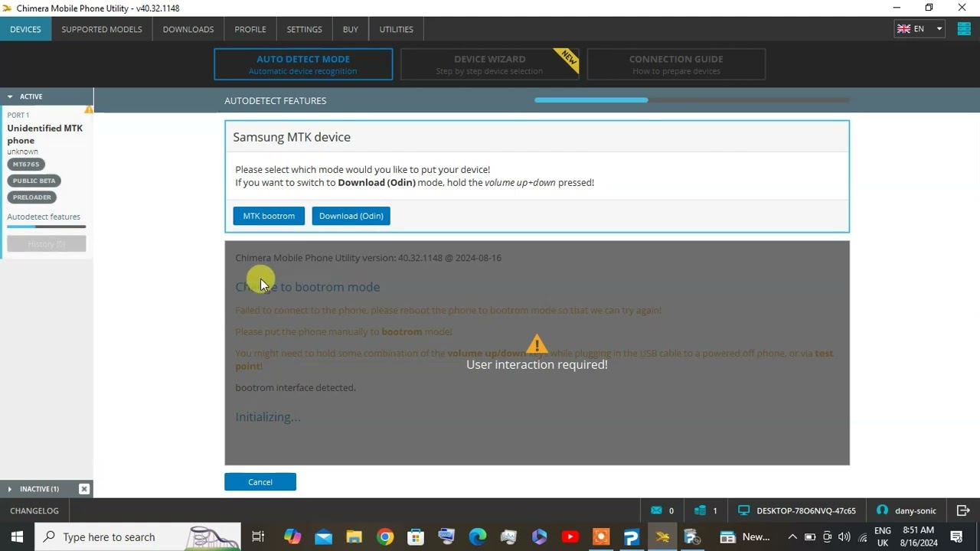Click the taskbar search box
This screenshot has height=551, width=980.
tap(138, 536)
